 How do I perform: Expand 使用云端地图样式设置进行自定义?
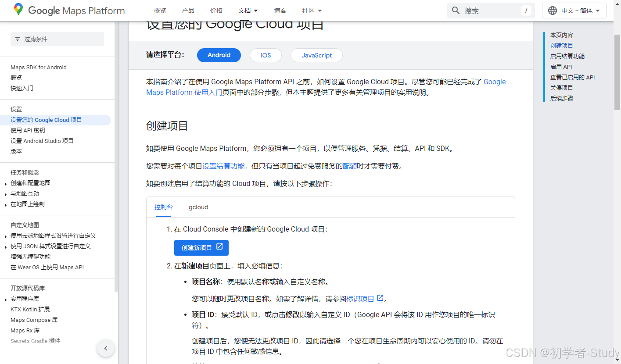click(x=6, y=236)
